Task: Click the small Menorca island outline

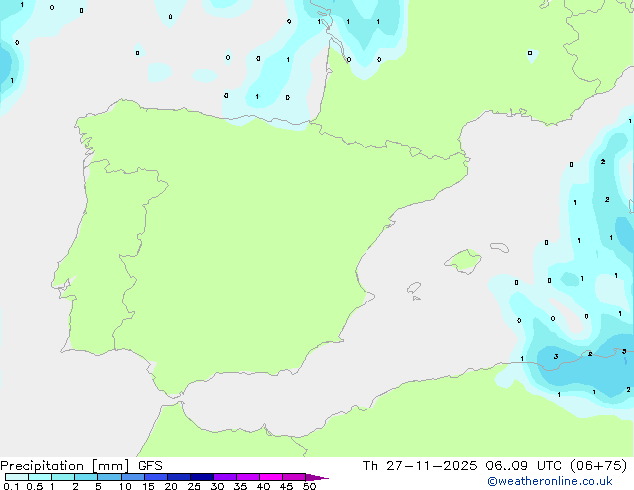Action: [x=499, y=247]
